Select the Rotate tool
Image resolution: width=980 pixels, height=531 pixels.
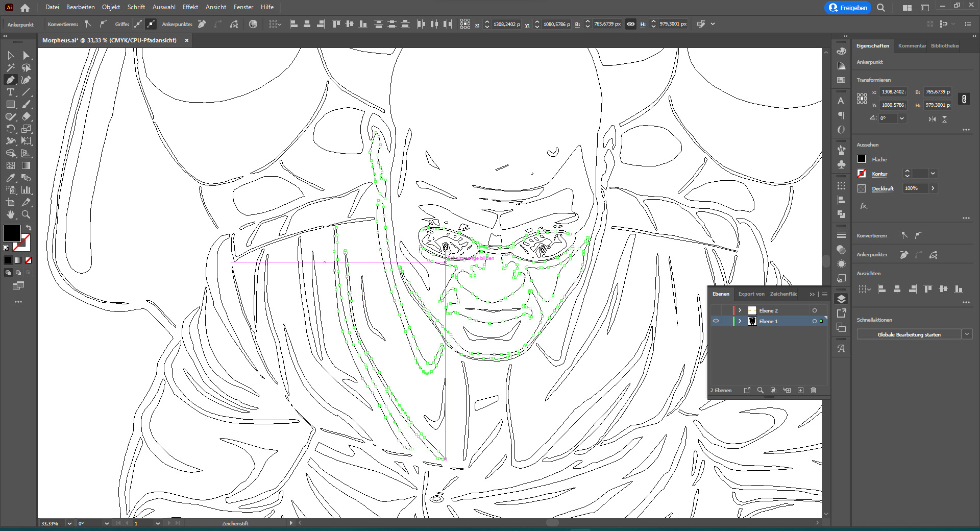(11, 129)
